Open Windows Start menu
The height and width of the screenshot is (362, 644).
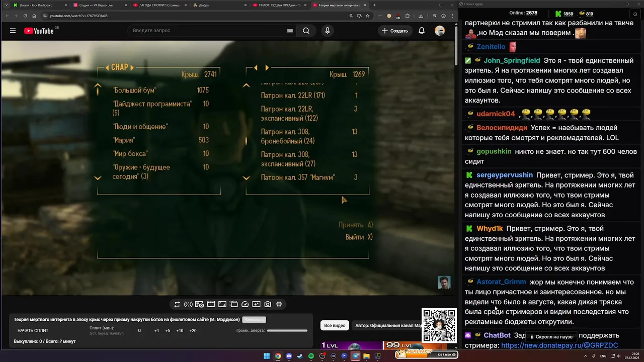pyautogui.click(x=267, y=356)
